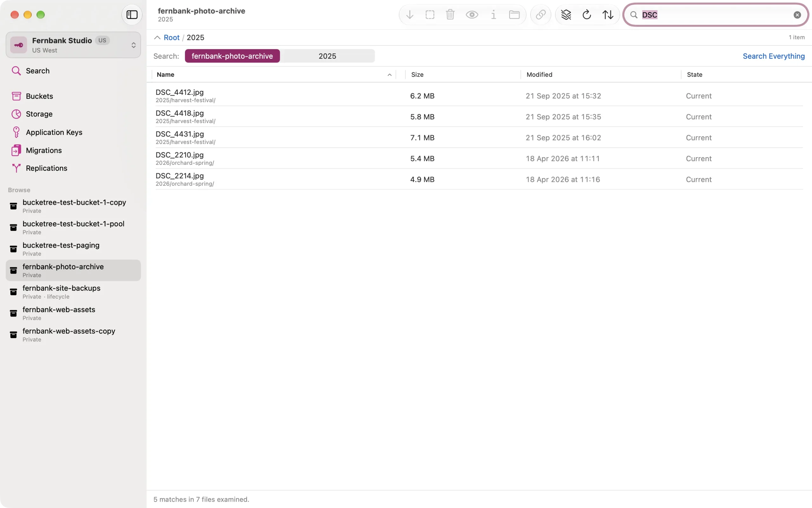Viewport: 812px width, 508px height.
Task: Click the download arrow toolbar icon
Action: 409,15
